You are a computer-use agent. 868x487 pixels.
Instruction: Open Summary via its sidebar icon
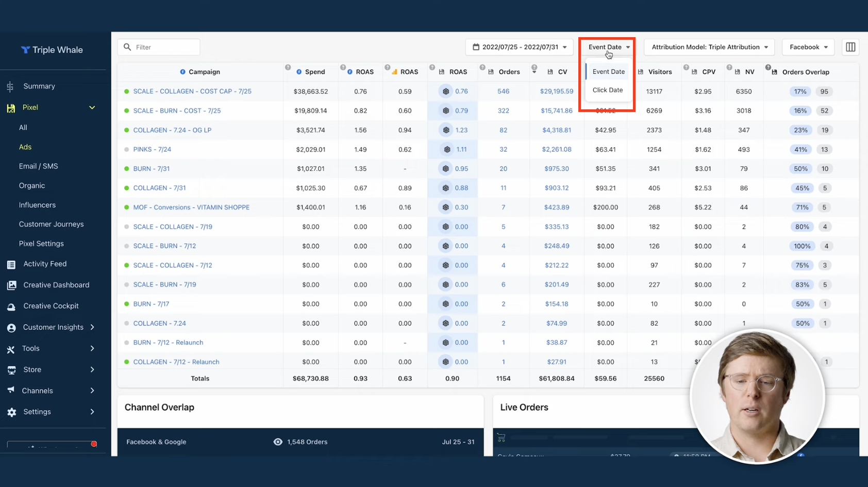tap(10, 87)
